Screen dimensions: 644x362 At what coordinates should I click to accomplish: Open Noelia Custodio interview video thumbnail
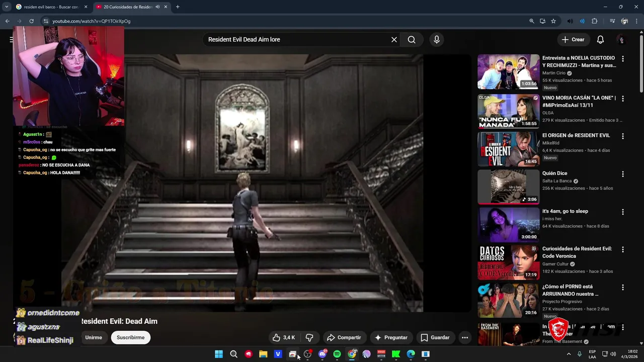508,71
